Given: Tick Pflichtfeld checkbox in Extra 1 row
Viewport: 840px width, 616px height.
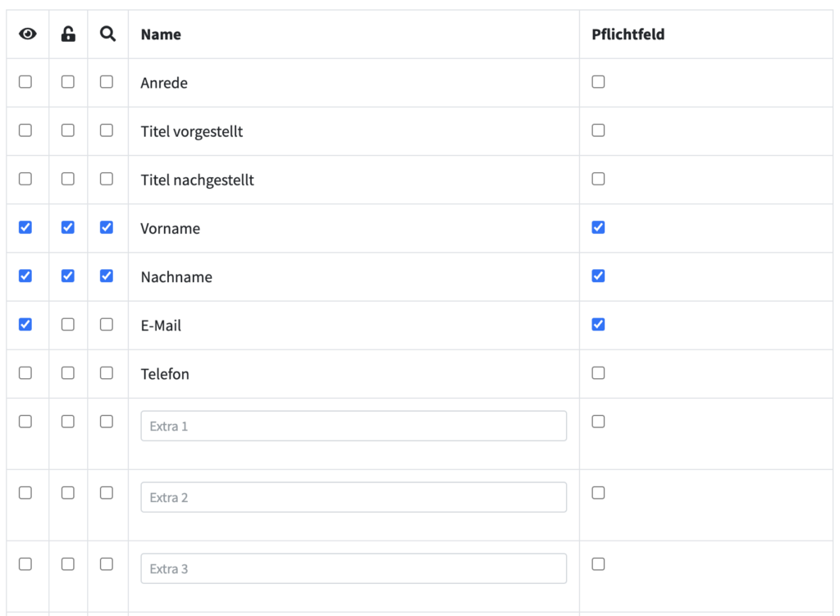Looking at the screenshot, I should 598,422.
